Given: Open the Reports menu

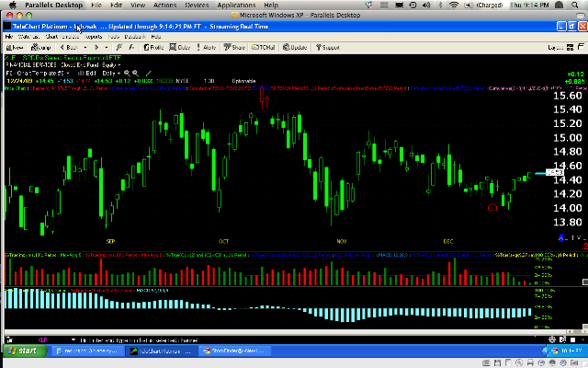Looking at the screenshot, I should tap(94, 37).
